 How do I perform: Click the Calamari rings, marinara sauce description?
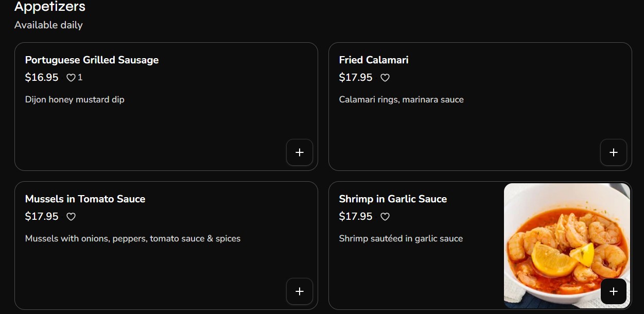click(x=401, y=99)
